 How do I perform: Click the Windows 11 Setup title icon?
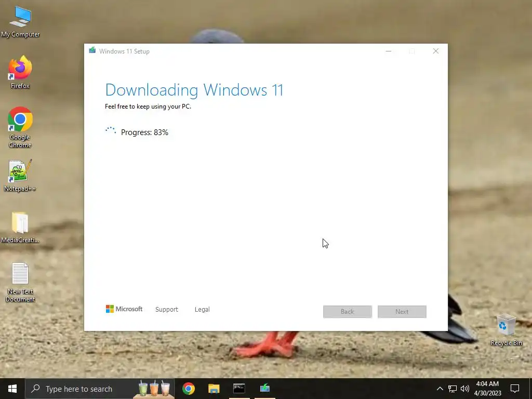tap(92, 50)
